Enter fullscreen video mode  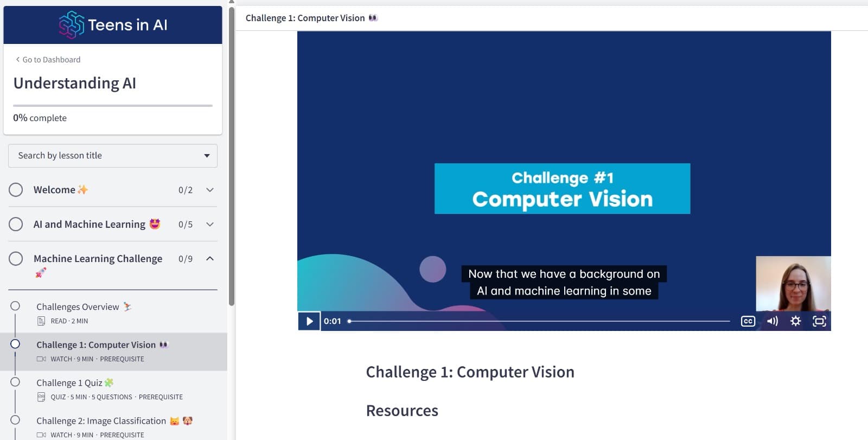819,321
